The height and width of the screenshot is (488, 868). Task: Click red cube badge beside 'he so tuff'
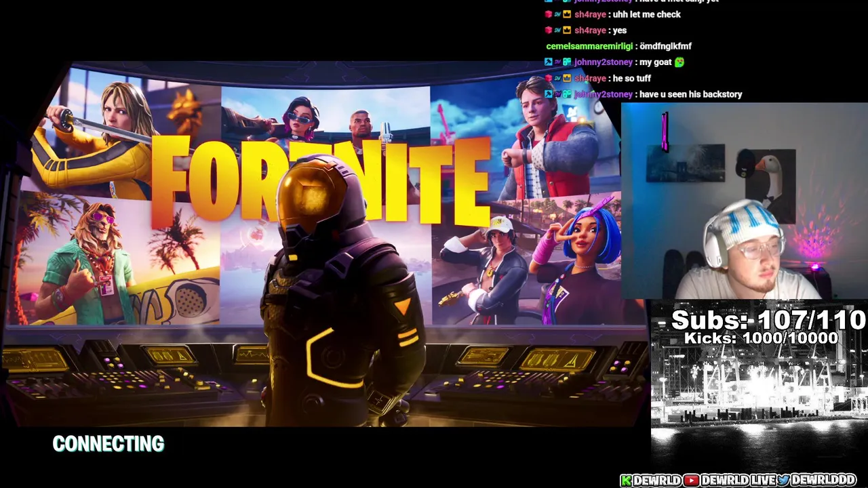click(549, 78)
